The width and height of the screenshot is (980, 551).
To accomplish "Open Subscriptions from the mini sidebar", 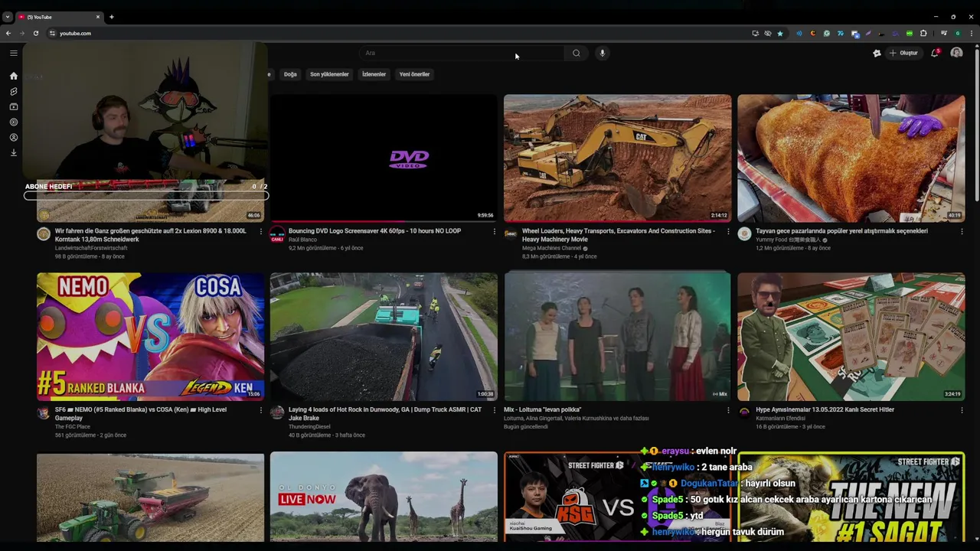I will pyautogui.click(x=13, y=106).
